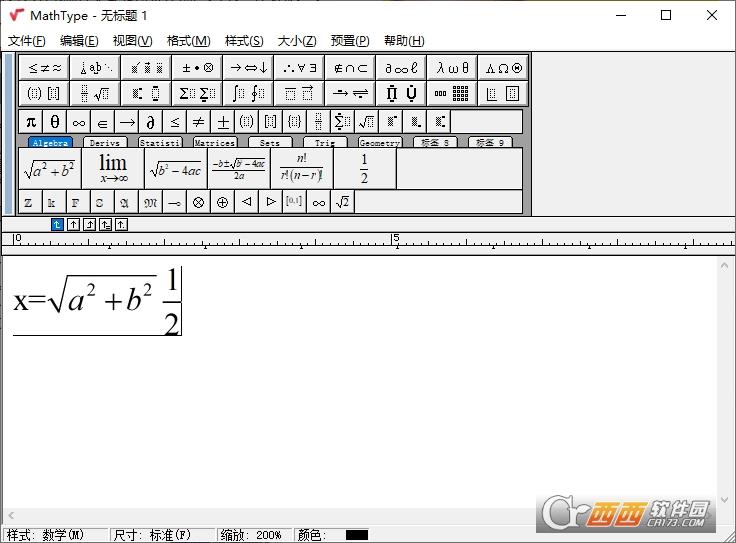This screenshot has width=736, height=543.
Task: Open the relational symbols palette (≤≠≈)
Action: (x=45, y=68)
